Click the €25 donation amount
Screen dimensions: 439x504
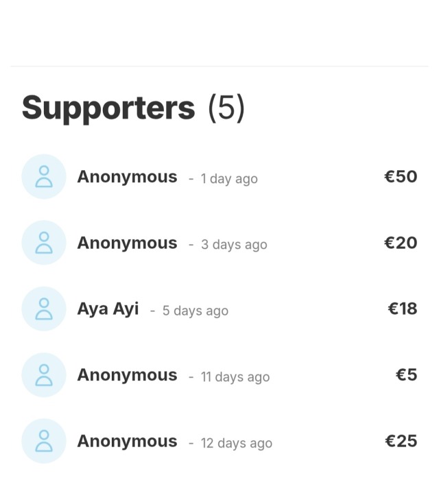click(401, 441)
